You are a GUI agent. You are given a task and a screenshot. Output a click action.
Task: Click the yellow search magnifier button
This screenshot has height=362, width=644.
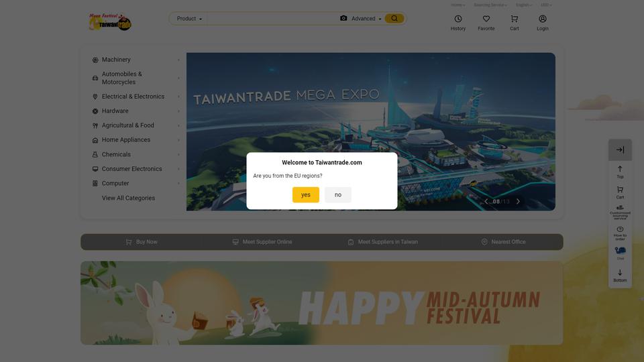tap(394, 19)
